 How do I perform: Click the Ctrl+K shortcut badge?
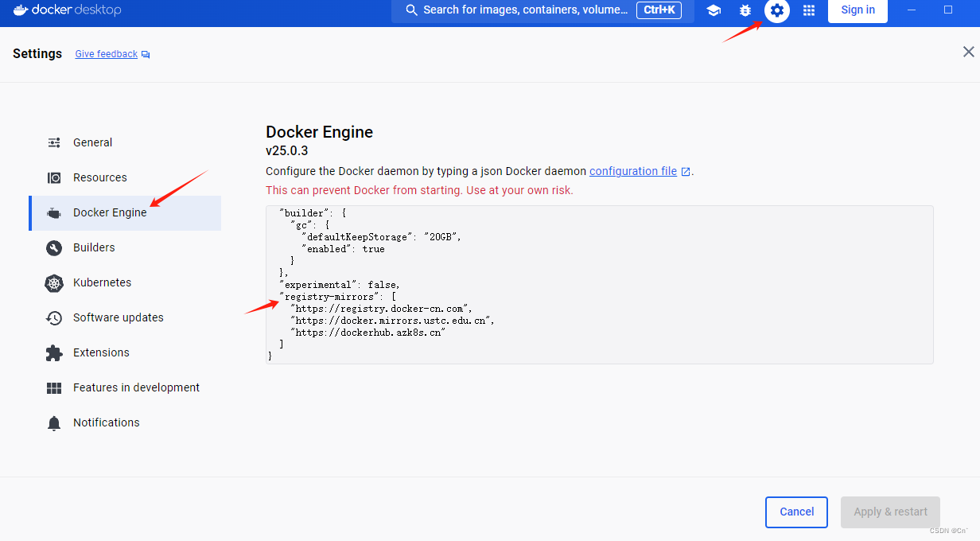click(659, 10)
